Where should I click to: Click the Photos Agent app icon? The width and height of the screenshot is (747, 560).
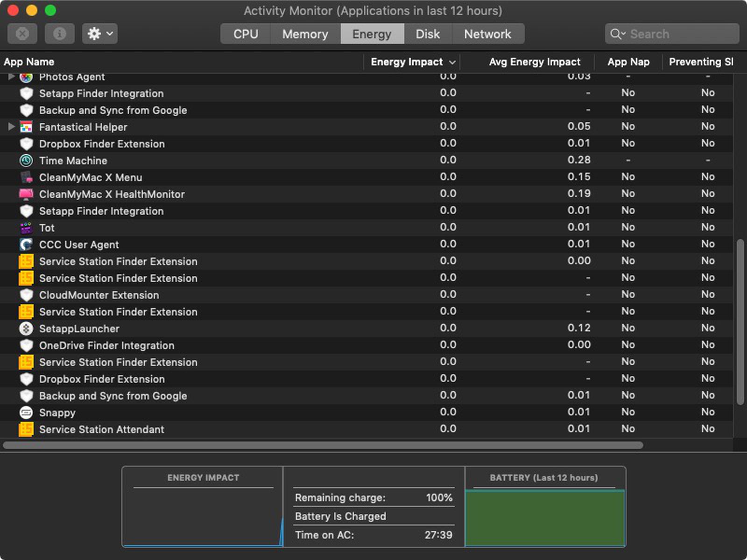[27, 77]
